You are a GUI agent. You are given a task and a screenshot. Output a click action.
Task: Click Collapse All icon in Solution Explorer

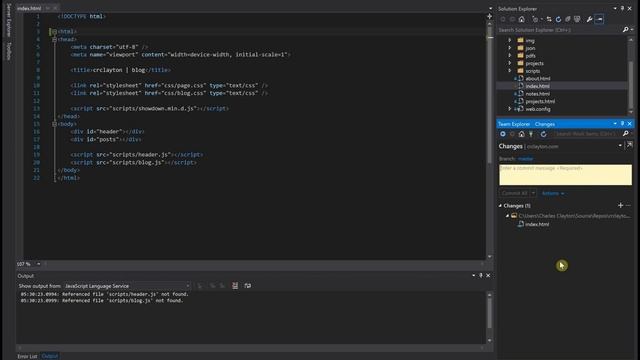[568, 19]
